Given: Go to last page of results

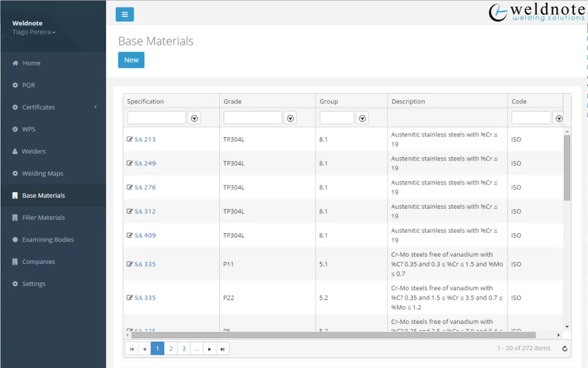Looking at the screenshot, I should (x=222, y=349).
